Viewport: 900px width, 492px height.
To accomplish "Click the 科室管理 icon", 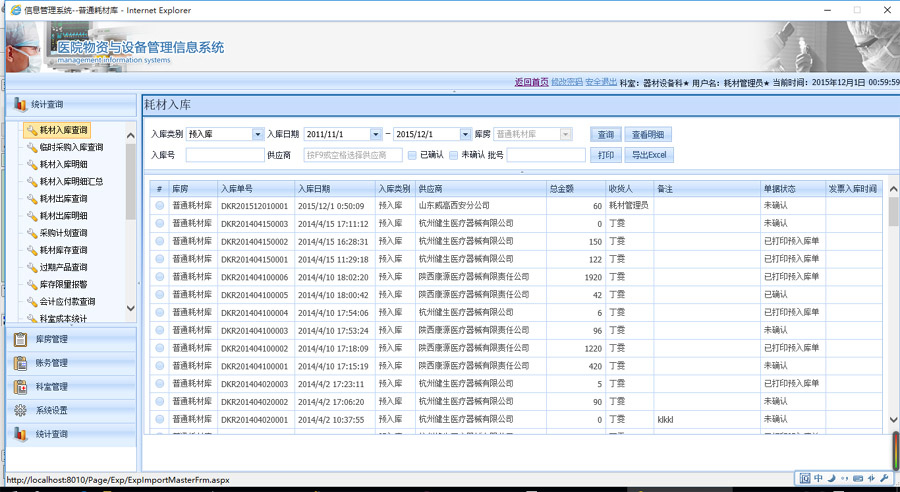I will [20, 386].
